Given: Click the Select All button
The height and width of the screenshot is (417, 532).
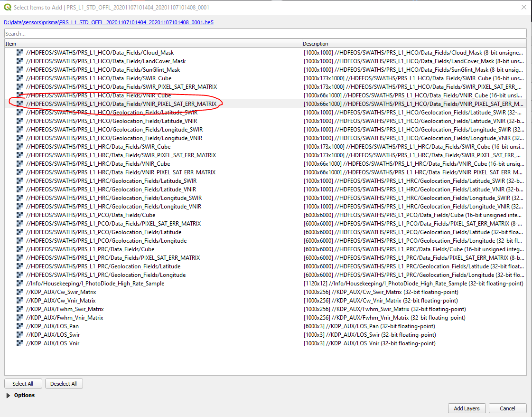Looking at the screenshot, I should click(23, 383).
